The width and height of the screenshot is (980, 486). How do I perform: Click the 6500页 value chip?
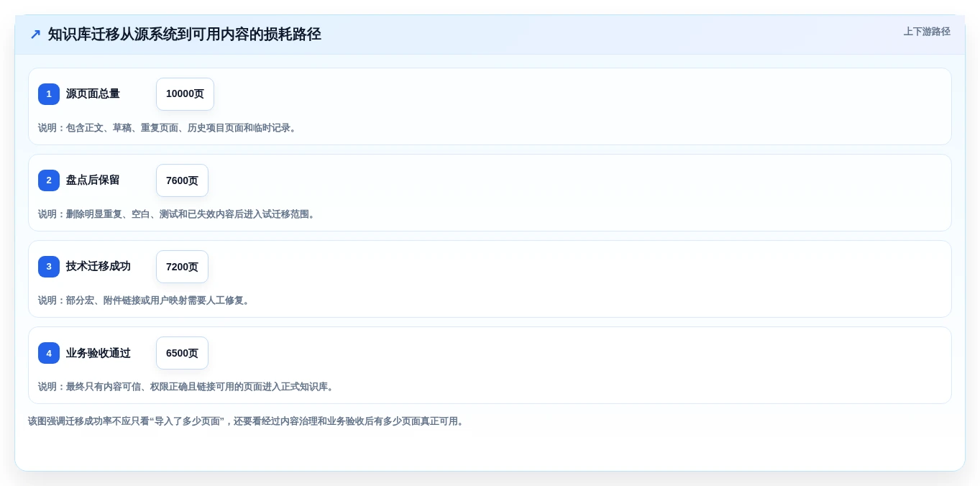(x=182, y=353)
